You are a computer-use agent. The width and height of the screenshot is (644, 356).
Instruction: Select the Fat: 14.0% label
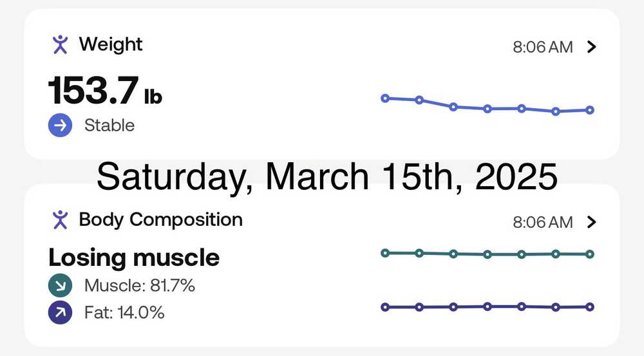(x=124, y=313)
